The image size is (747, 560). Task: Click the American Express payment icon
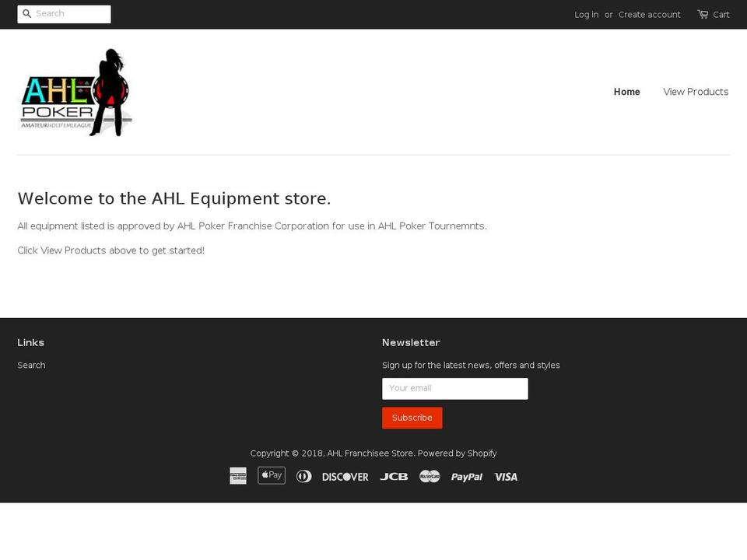[238, 476]
